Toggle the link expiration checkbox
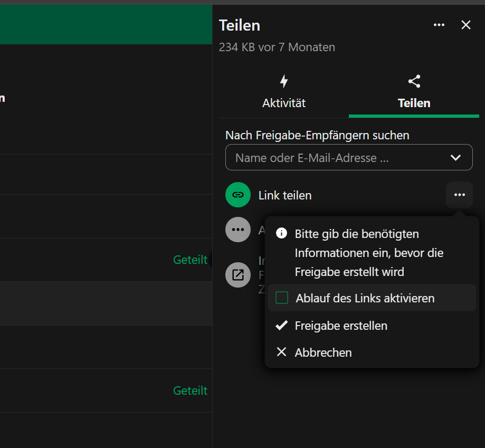 tap(281, 297)
